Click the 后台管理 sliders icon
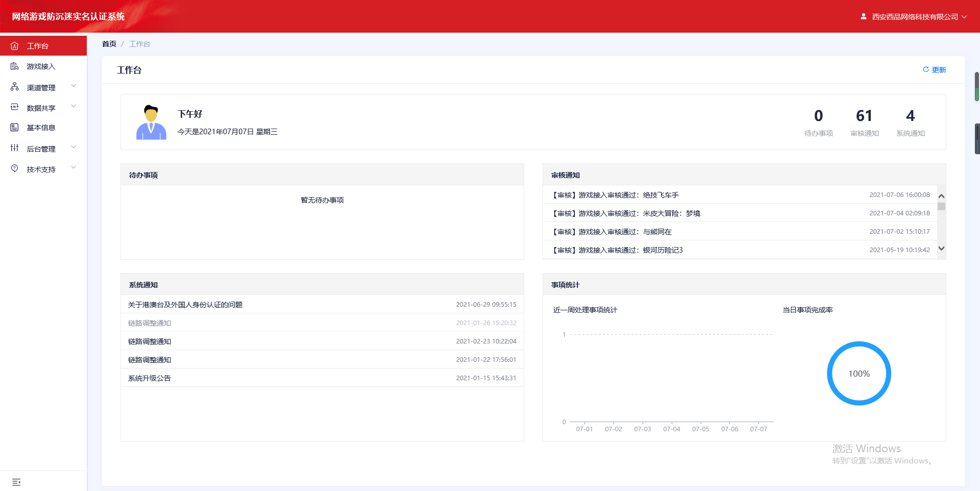This screenshot has width=980, height=491. coord(15,148)
